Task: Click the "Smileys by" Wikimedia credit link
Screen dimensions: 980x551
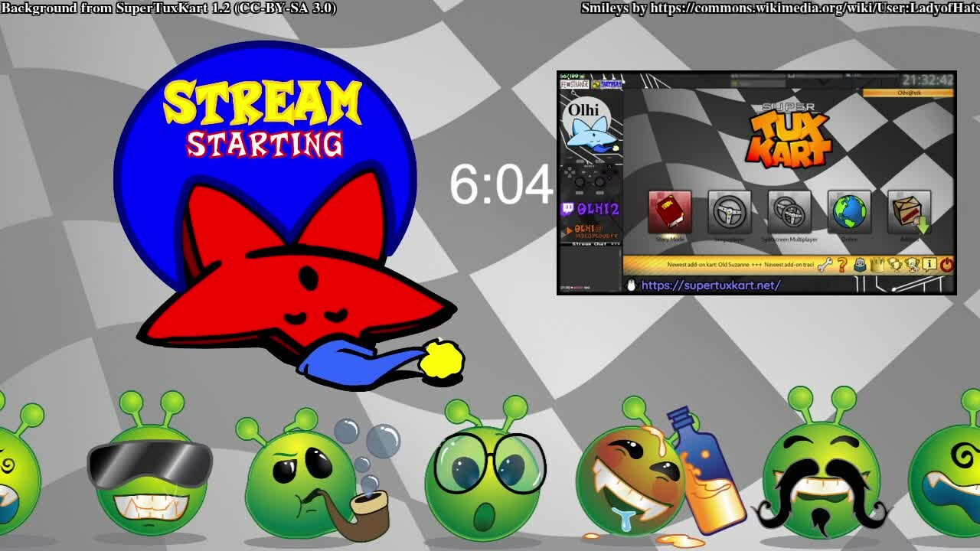Action: [x=780, y=8]
